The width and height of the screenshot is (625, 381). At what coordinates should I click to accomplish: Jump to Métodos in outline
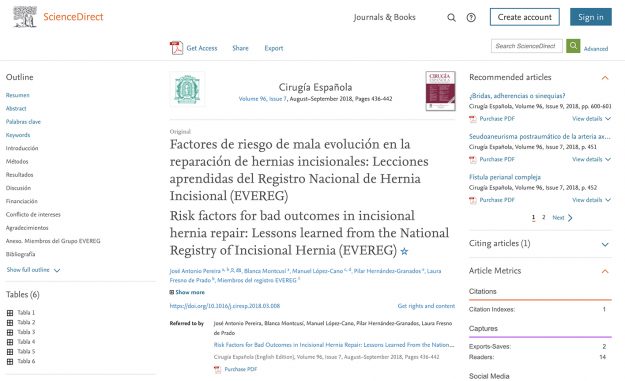pos(17,161)
